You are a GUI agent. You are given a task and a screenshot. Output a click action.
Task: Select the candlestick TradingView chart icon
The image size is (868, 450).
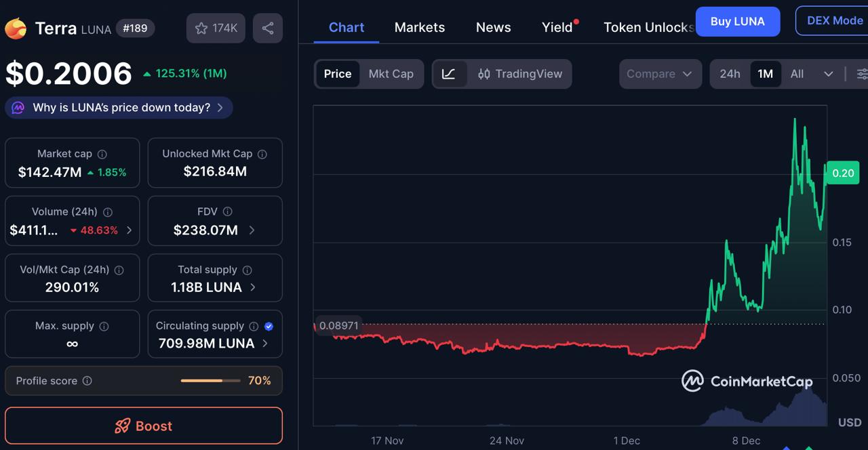(x=484, y=74)
